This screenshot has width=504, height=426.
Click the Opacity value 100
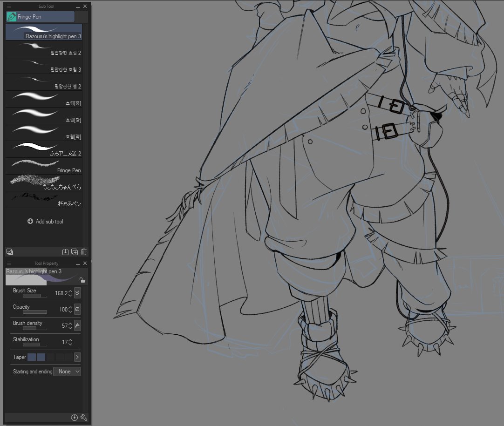click(63, 310)
